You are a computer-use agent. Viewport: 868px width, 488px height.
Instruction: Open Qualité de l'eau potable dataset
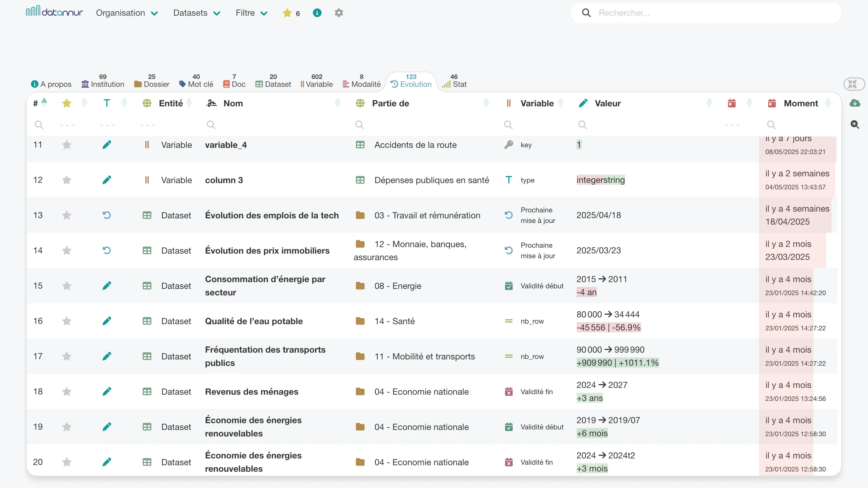(254, 321)
